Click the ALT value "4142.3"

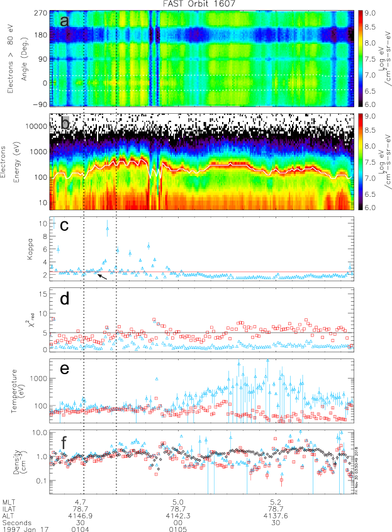(178, 516)
